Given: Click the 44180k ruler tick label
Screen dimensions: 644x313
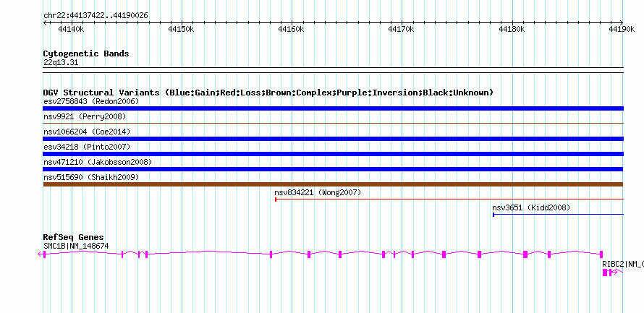Looking at the screenshot, I should click(512, 30).
